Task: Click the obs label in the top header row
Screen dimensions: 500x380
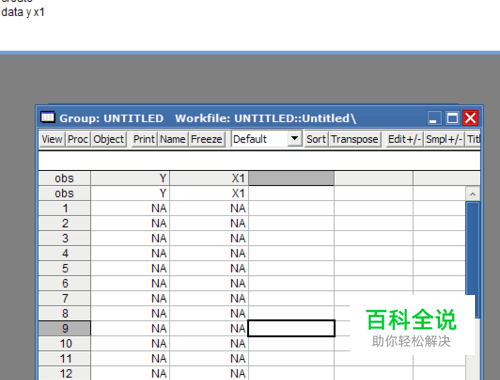Action: 64,178
